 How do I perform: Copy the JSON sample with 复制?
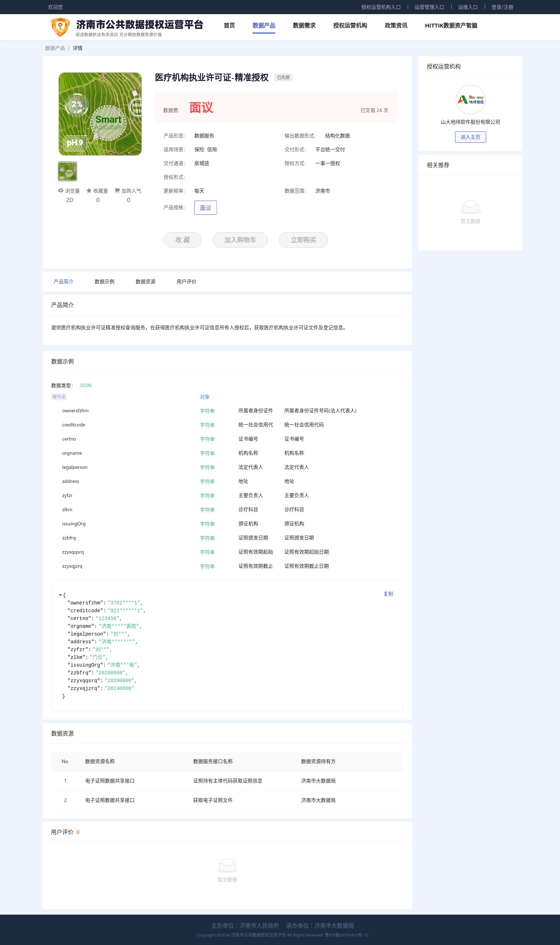[388, 594]
